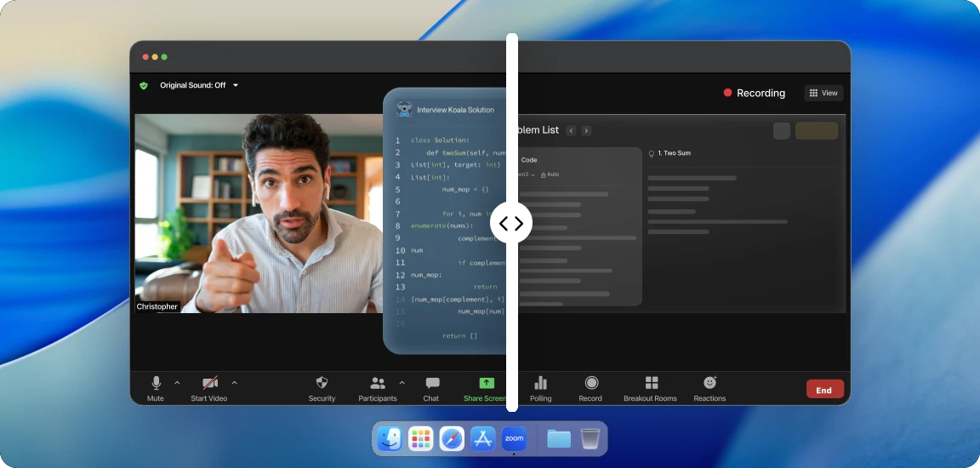The height and width of the screenshot is (468, 980).
Task: Open the Security shield menu
Action: coord(322,389)
